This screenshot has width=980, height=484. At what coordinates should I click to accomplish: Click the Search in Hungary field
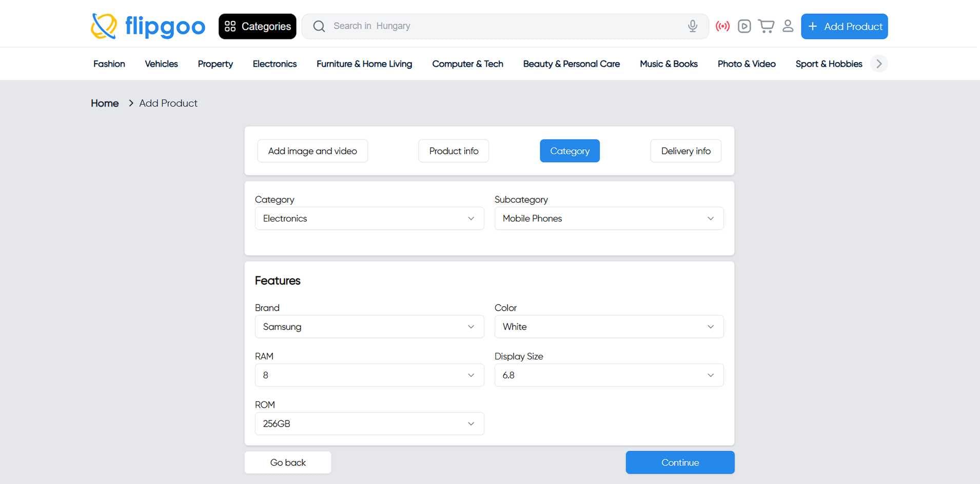[x=503, y=26]
